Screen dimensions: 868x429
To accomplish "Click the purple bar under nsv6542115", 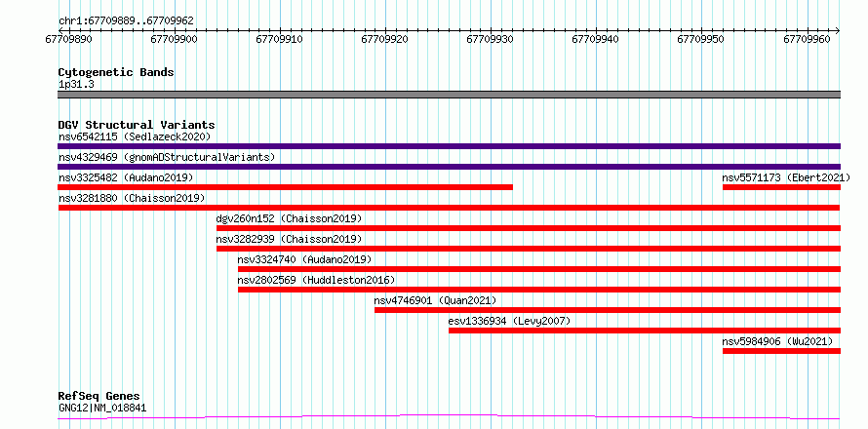I will click(449, 146).
